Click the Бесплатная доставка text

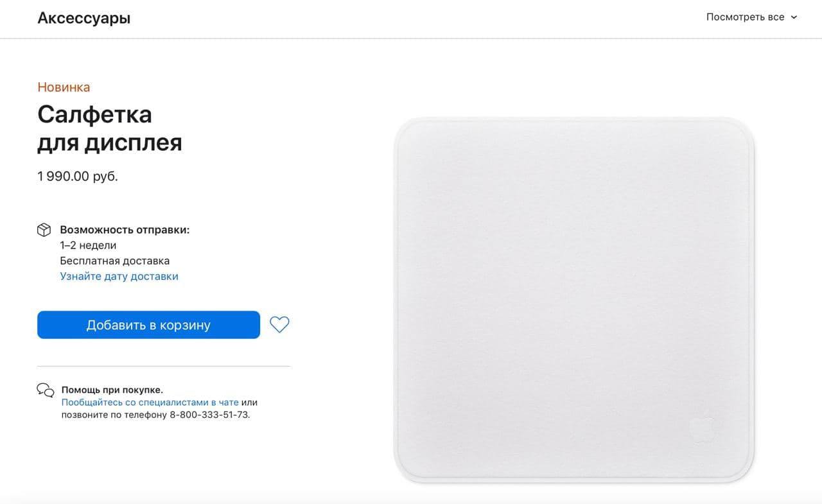coord(115,261)
